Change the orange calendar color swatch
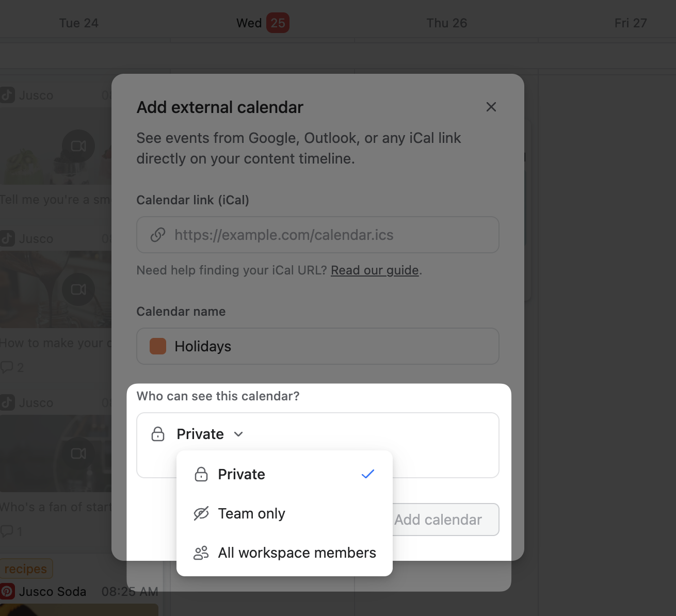Viewport: 676px width, 616px height. (x=158, y=346)
